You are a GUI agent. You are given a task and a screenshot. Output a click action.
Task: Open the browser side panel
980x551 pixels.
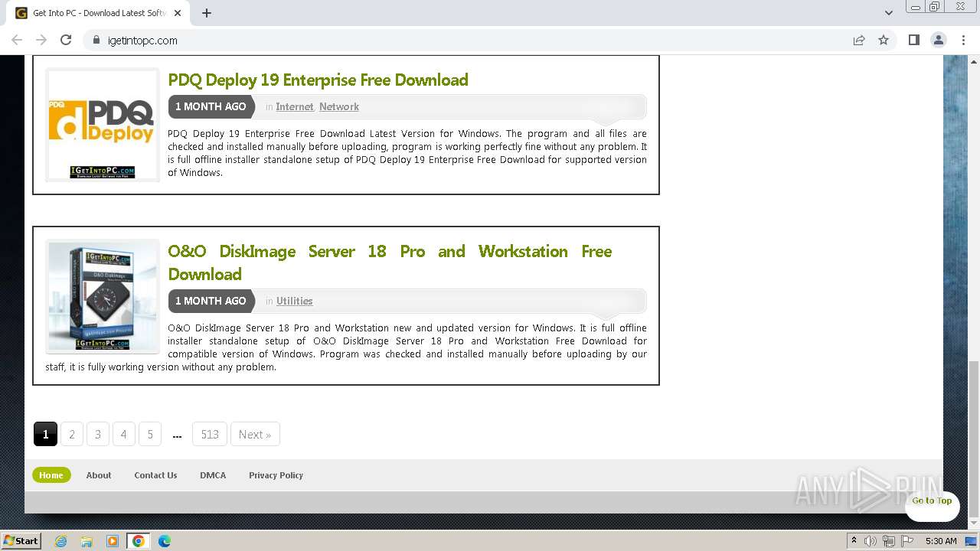pyautogui.click(x=913, y=40)
